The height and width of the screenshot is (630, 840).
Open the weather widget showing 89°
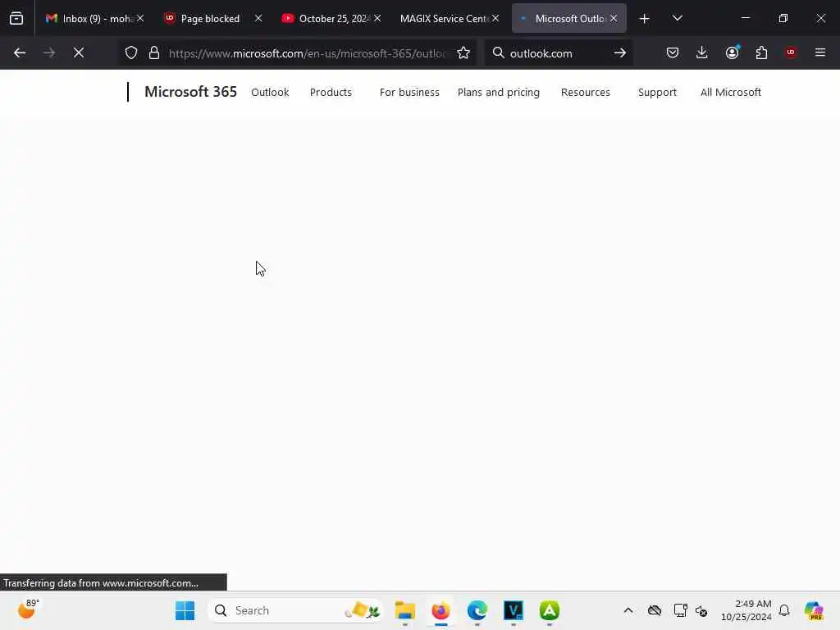pyautogui.click(x=28, y=609)
